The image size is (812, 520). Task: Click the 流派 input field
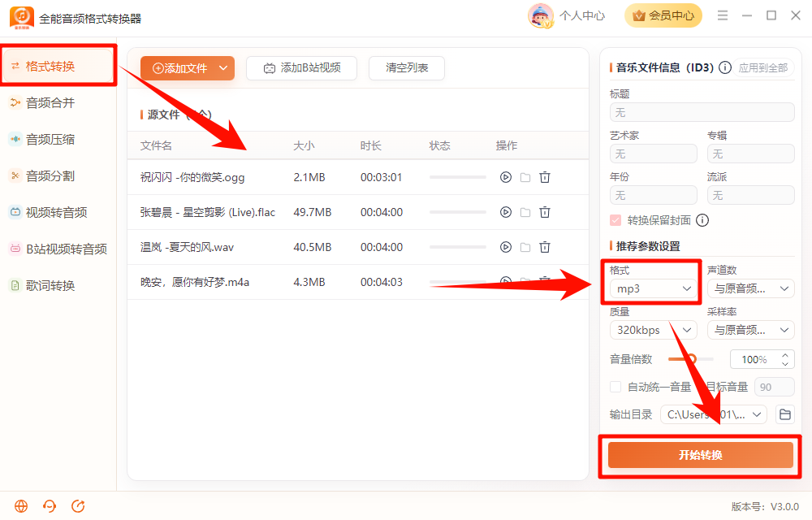click(x=751, y=195)
